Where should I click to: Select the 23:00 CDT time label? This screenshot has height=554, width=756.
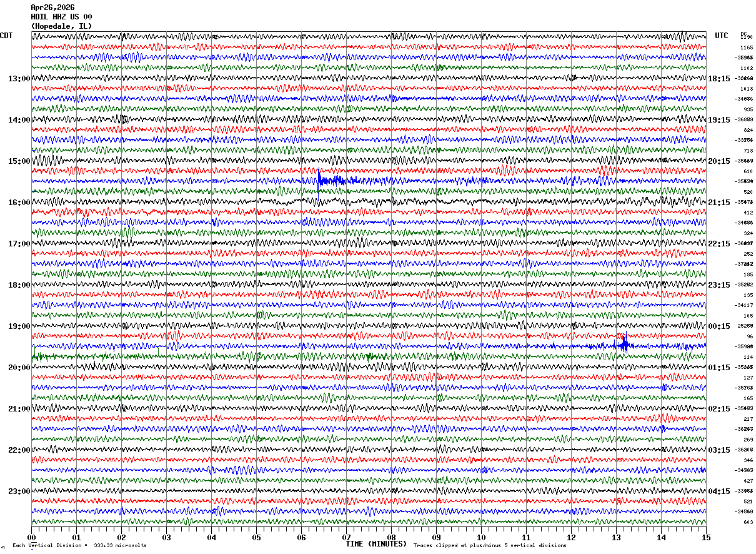(19, 491)
